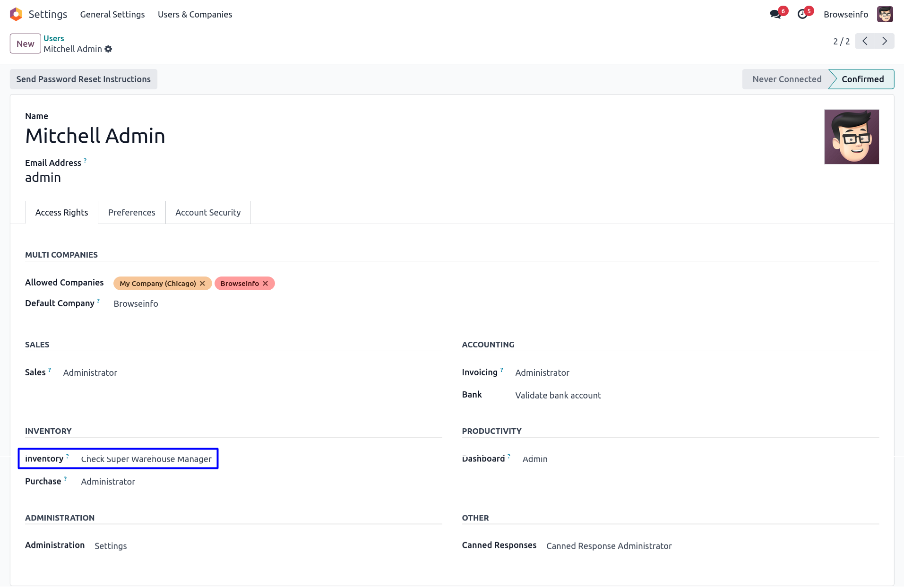This screenshot has height=588, width=904.
Task: Click the gear icon beside Mitchell Admin
Action: point(108,49)
